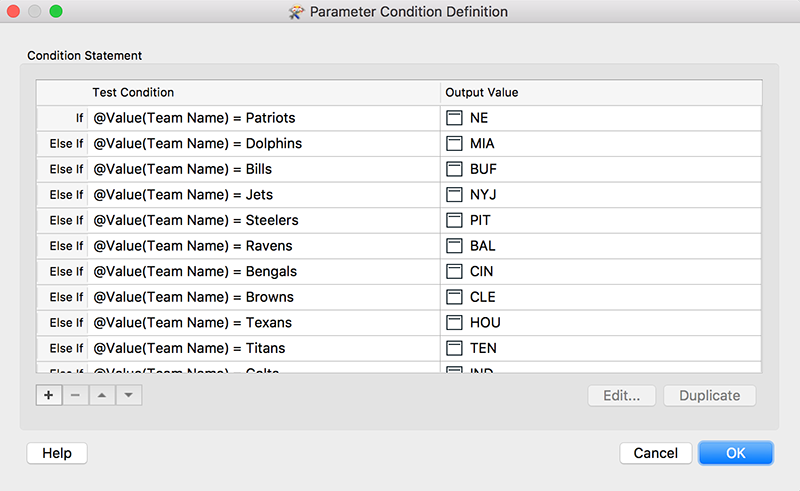Click the Else If label of the Dolphins row

tap(66, 143)
